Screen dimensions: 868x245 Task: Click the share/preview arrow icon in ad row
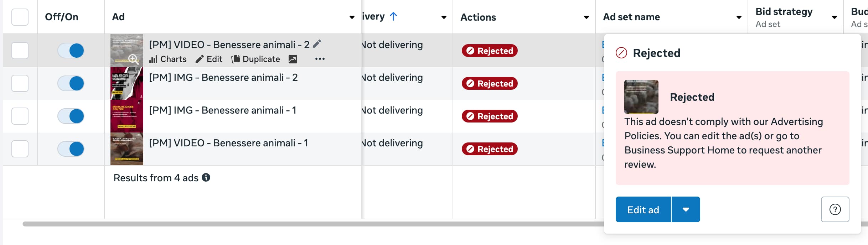click(x=293, y=59)
